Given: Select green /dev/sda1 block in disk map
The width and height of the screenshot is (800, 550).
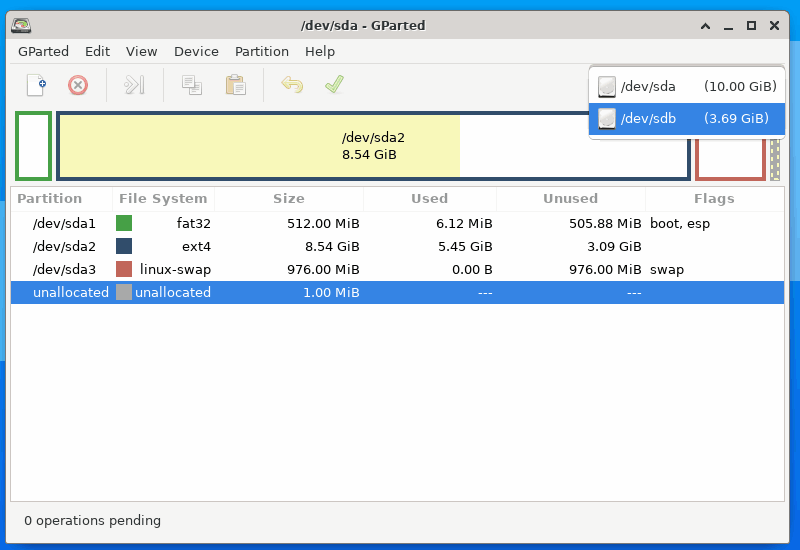Looking at the screenshot, I should (33, 146).
